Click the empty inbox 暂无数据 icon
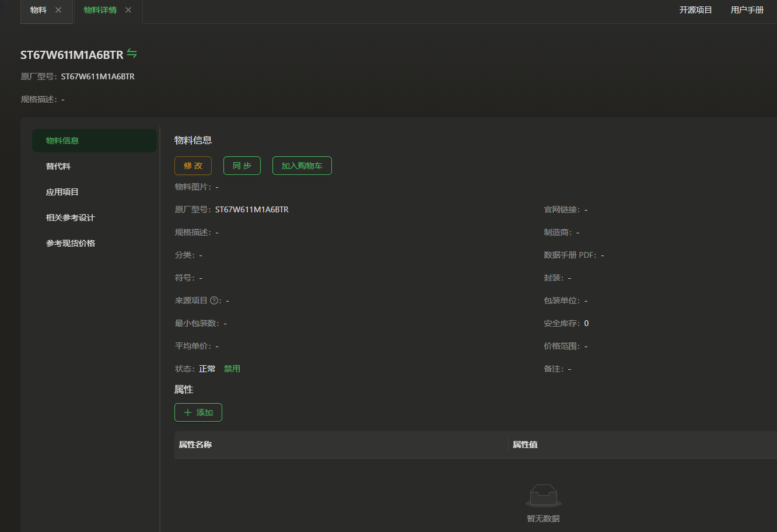Screen dimensions: 777x532 [543, 495]
